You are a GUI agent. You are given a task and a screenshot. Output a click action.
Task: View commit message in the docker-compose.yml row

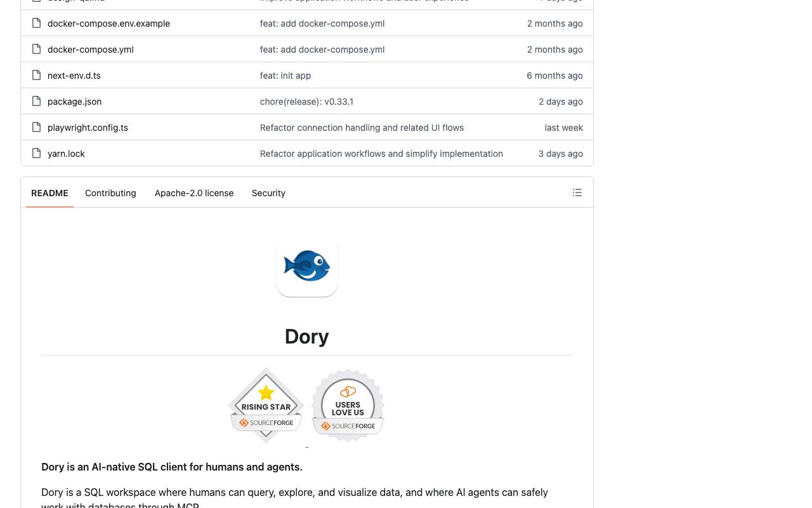tap(322, 50)
